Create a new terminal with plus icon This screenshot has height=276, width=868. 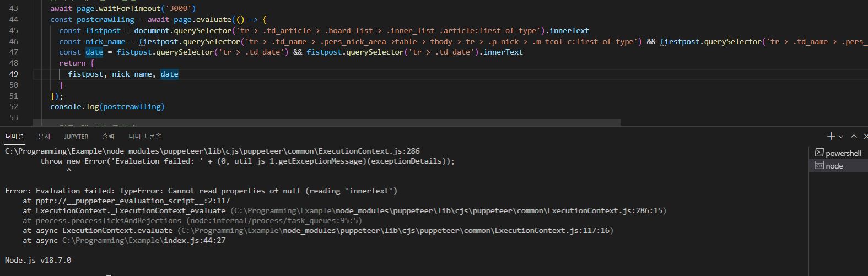831,136
